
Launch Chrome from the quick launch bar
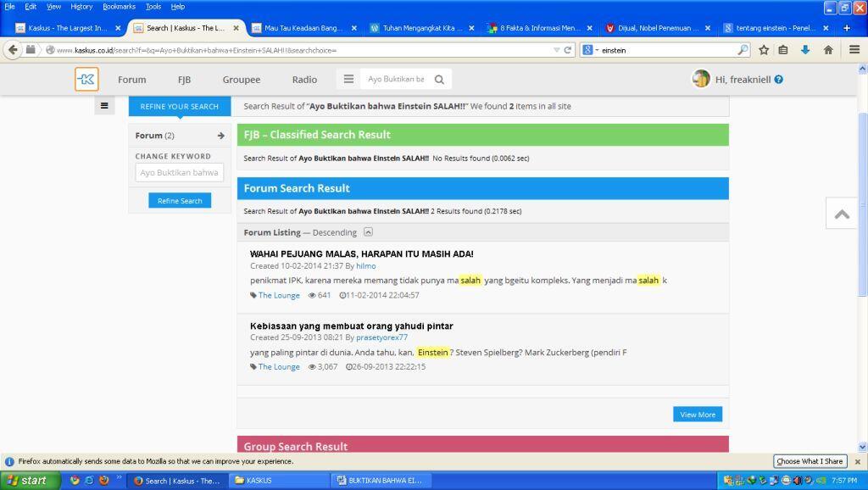75,480
